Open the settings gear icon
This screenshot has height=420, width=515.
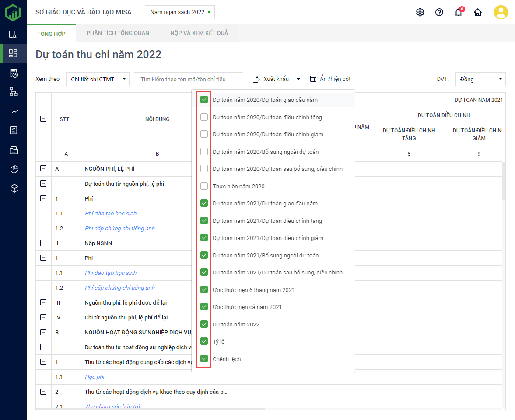pos(420,12)
